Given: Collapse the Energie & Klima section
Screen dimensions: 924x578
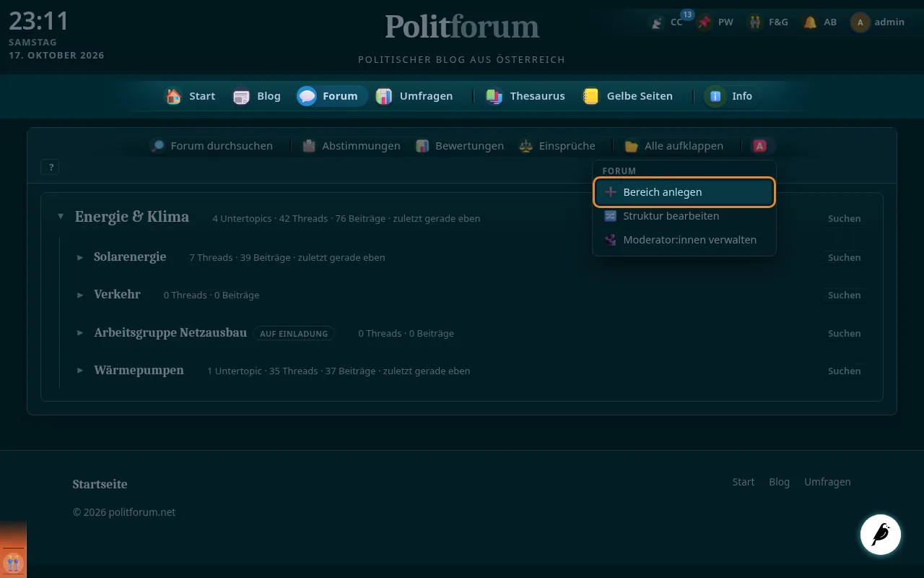Looking at the screenshot, I should (x=61, y=217).
